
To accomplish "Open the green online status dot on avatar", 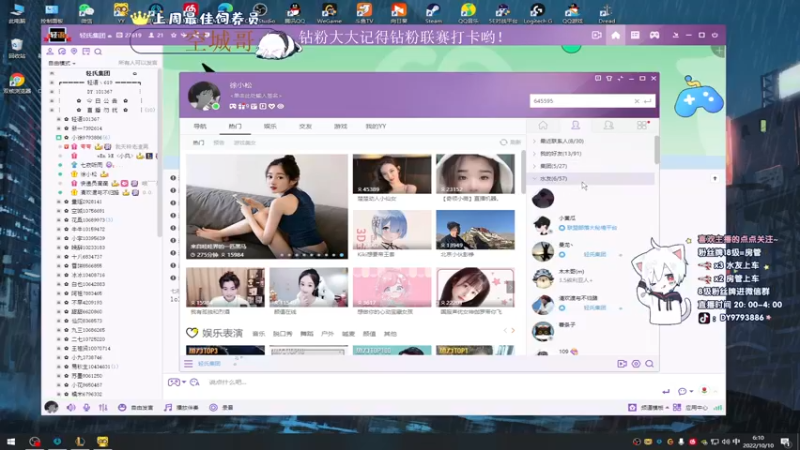I will (216, 107).
